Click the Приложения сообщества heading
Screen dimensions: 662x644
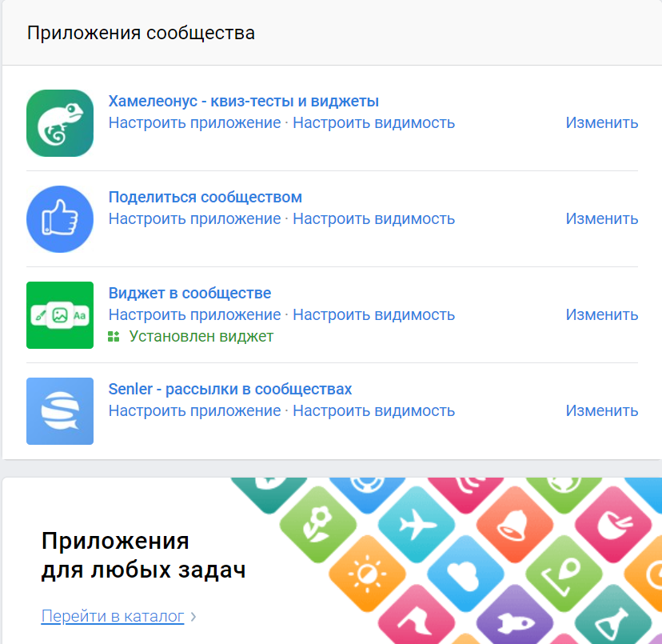coord(141,33)
